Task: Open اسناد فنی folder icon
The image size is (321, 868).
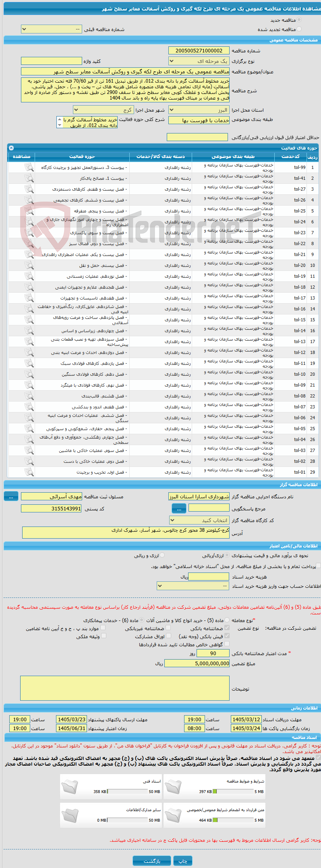Action: point(70,786)
